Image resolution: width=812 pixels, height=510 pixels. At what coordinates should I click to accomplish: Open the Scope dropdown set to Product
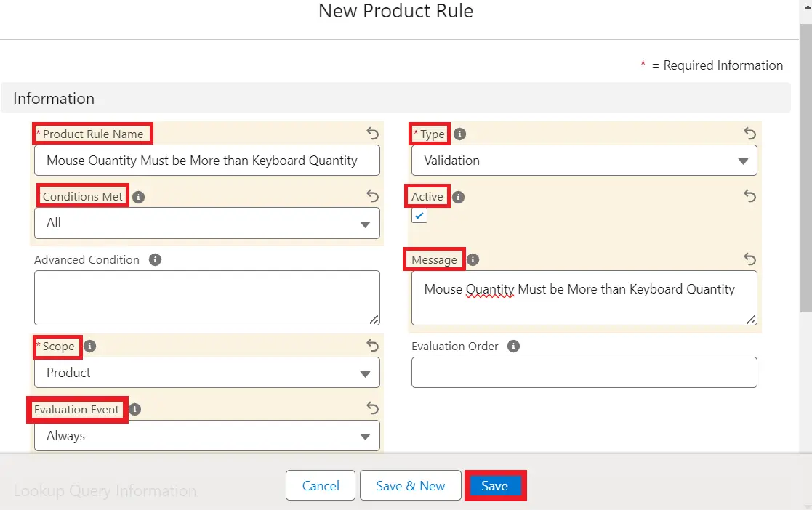pyautogui.click(x=206, y=373)
